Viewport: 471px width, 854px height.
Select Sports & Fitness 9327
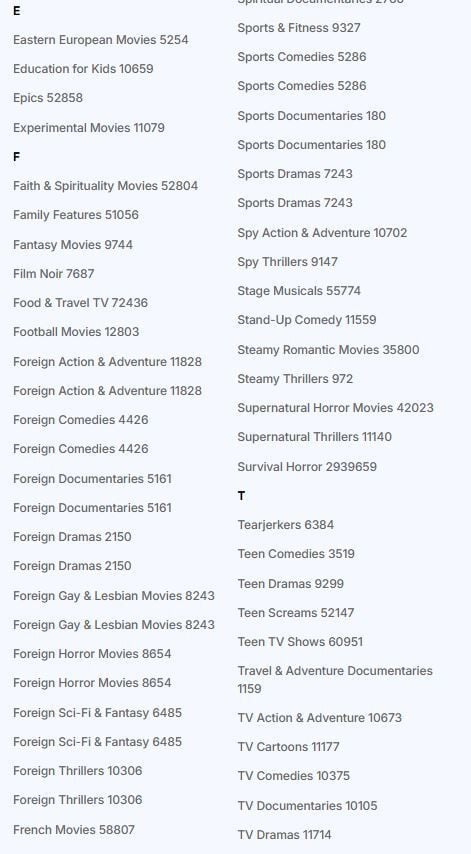[x=299, y=28]
